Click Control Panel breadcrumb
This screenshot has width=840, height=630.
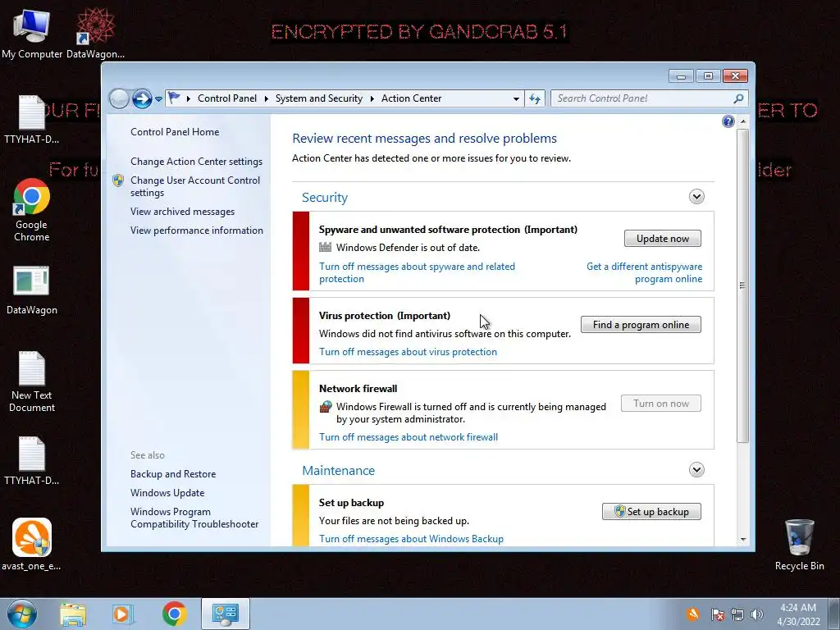pyautogui.click(x=227, y=98)
